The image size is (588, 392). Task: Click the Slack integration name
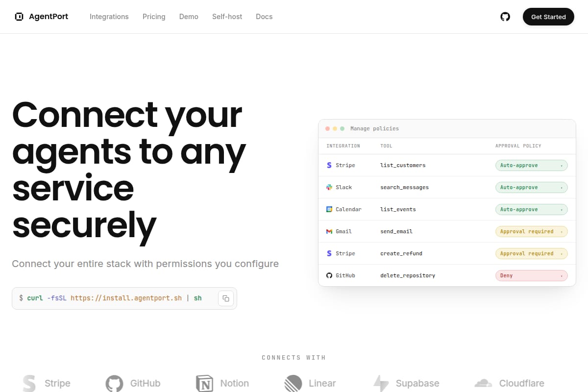tap(344, 187)
